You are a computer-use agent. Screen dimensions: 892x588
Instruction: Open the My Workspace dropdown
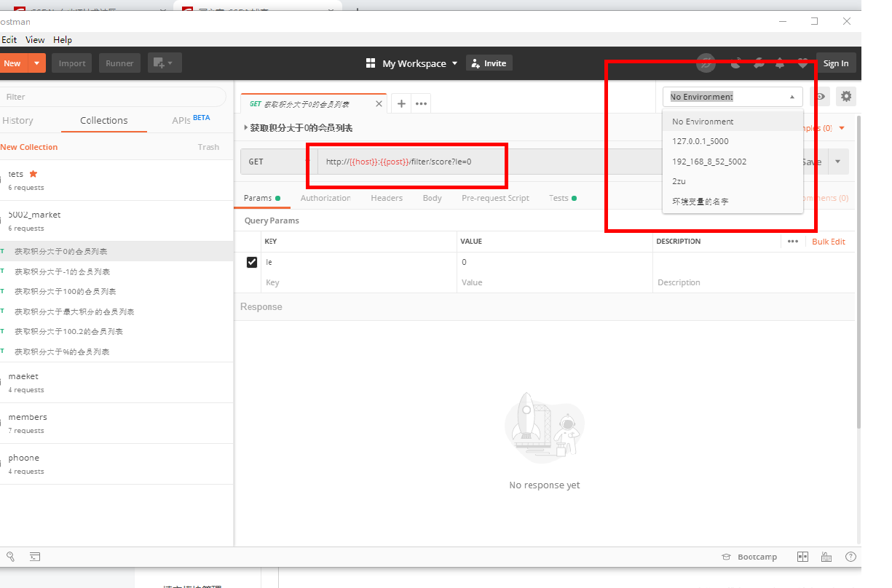[x=420, y=63]
